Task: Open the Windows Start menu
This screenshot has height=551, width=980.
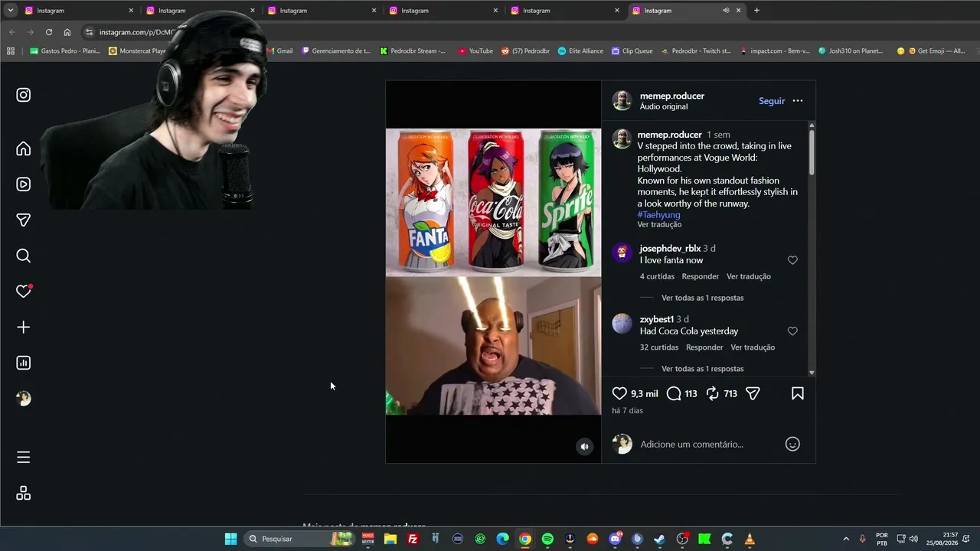Action: pyautogui.click(x=230, y=539)
